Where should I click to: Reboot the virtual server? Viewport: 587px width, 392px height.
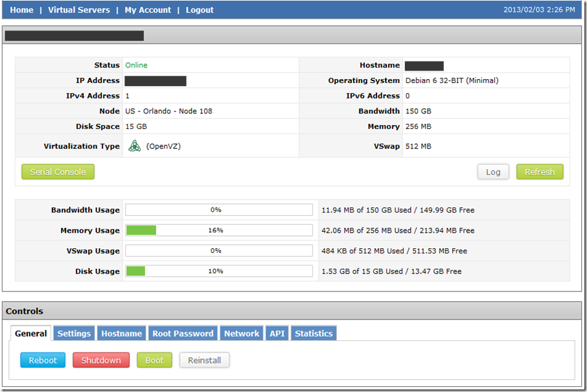point(43,360)
